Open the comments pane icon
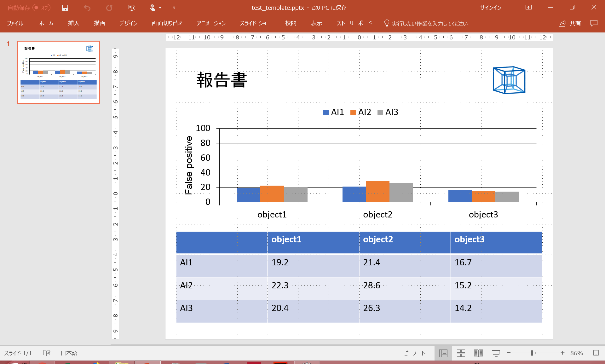The image size is (605, 364). (x=594, y=23)
